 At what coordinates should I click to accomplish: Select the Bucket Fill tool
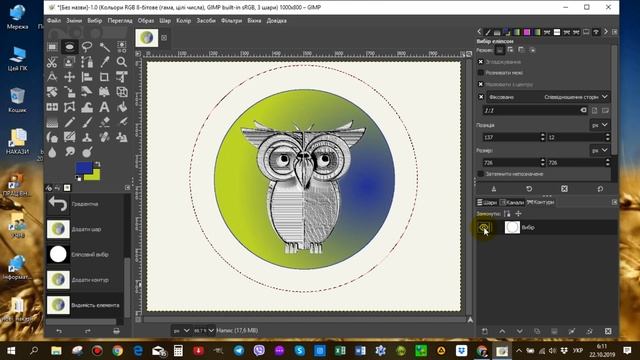click(x=122, y=107)
